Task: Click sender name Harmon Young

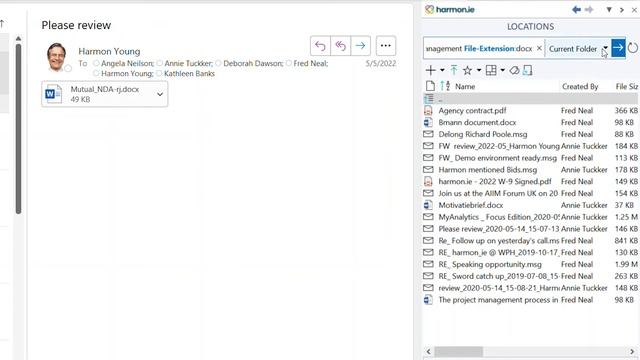Action: (109, 51)
